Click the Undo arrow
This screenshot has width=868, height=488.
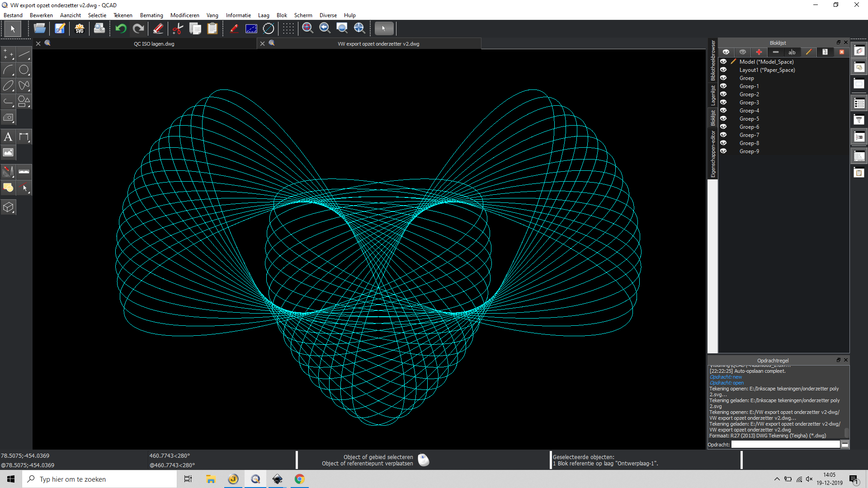coord(121,28)
